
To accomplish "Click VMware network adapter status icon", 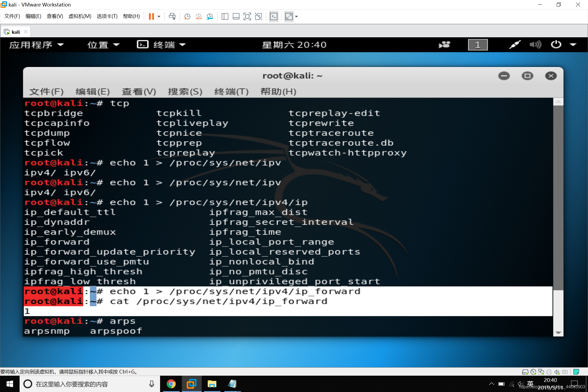I will (541, 372).
